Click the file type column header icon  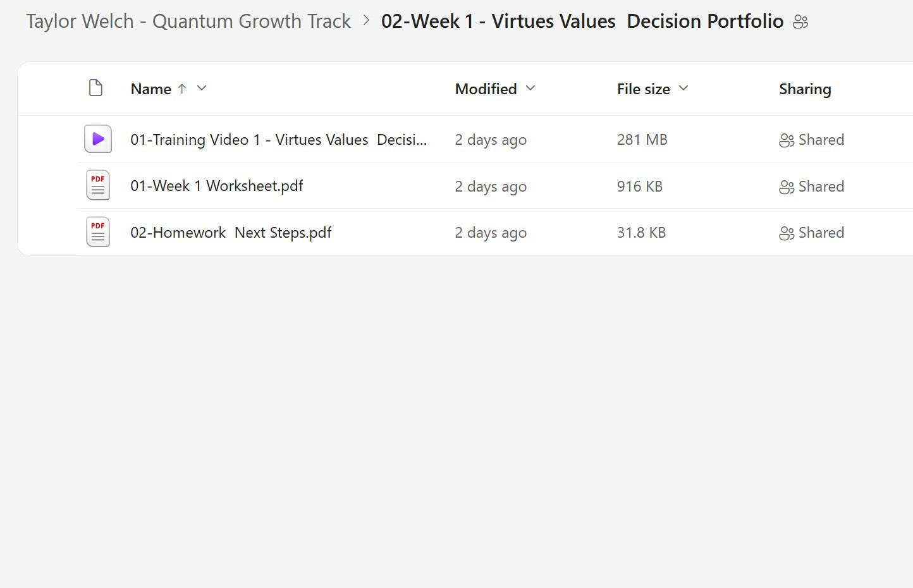click(95, 88)
